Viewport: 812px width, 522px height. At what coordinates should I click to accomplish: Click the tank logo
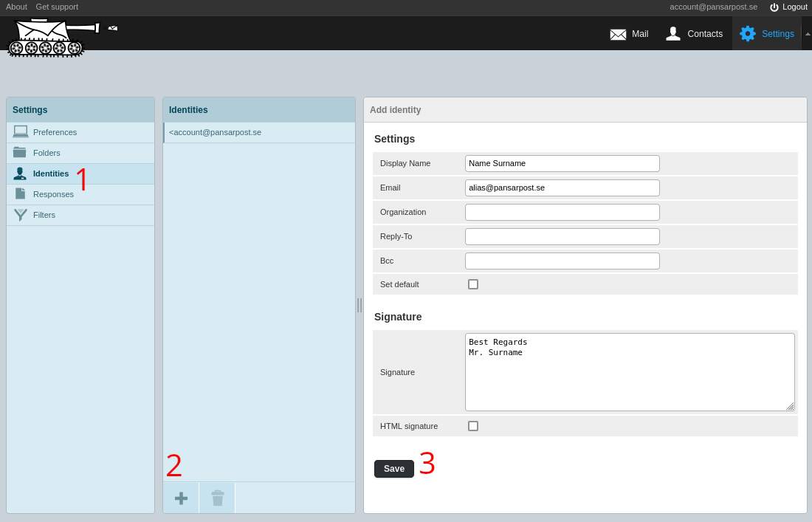point(61,37)
